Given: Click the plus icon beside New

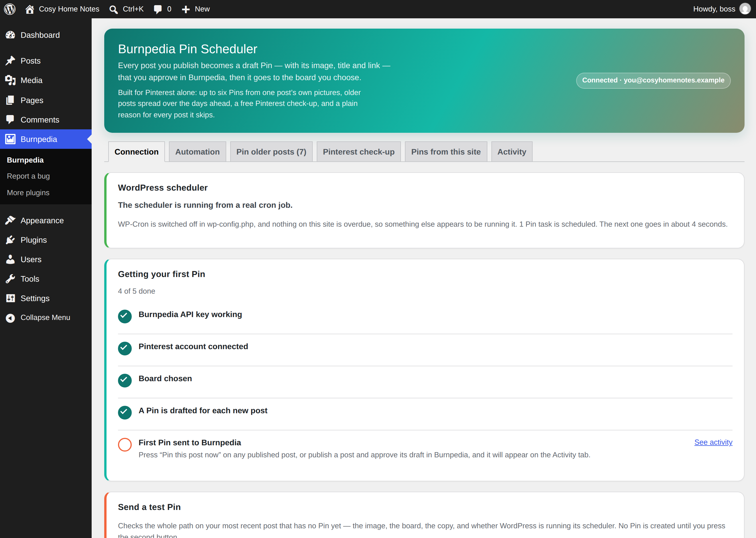Looking at the screenshot, I should [x=186, y=9].
